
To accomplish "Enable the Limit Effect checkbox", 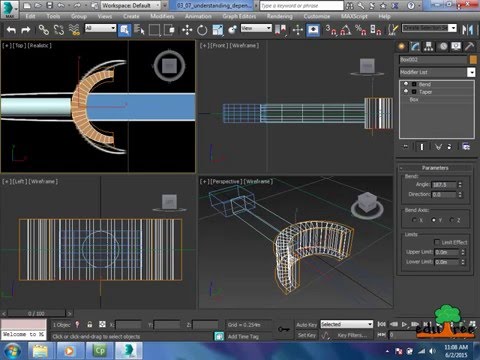I will [437, 242].
